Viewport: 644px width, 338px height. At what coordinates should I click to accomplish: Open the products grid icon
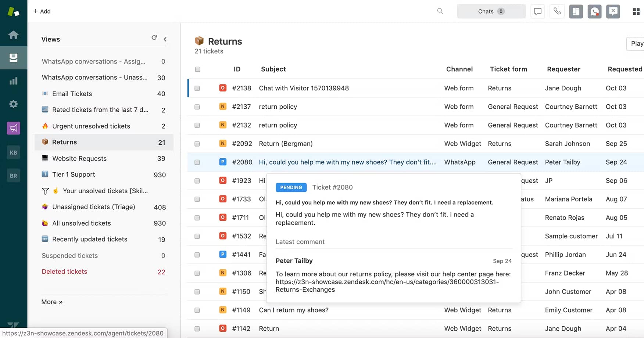pos(636,12)
